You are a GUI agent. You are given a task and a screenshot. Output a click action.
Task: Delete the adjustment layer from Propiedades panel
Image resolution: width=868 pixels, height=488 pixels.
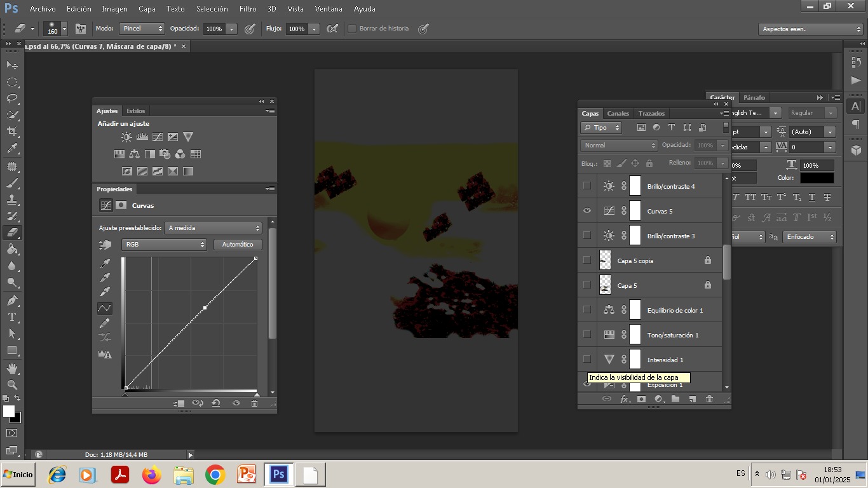[254, 403]
